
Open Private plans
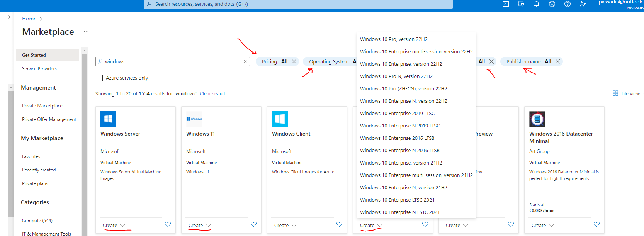tap(35, 183)
